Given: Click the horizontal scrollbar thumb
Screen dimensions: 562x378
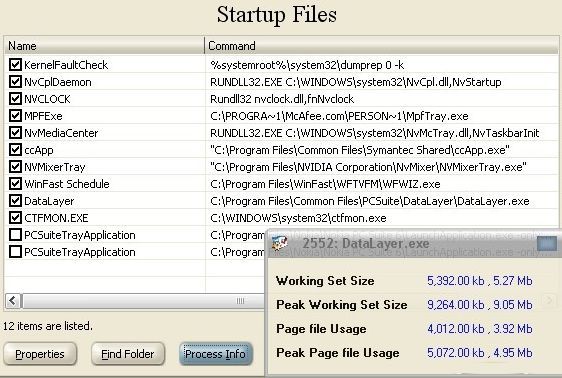Looking at the screenshot, I should 143,301.
